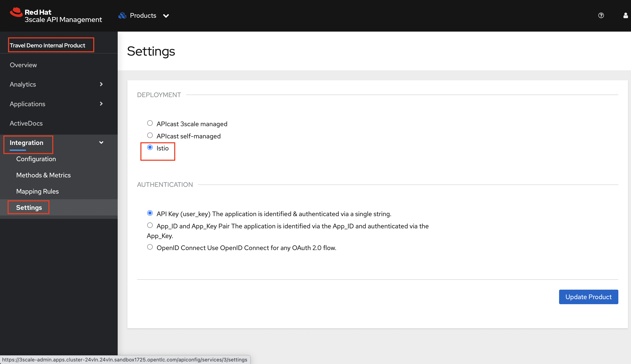The image size is (631, 364).
Task: Open the Configuration submenu item
Action: tap(36, 159)
